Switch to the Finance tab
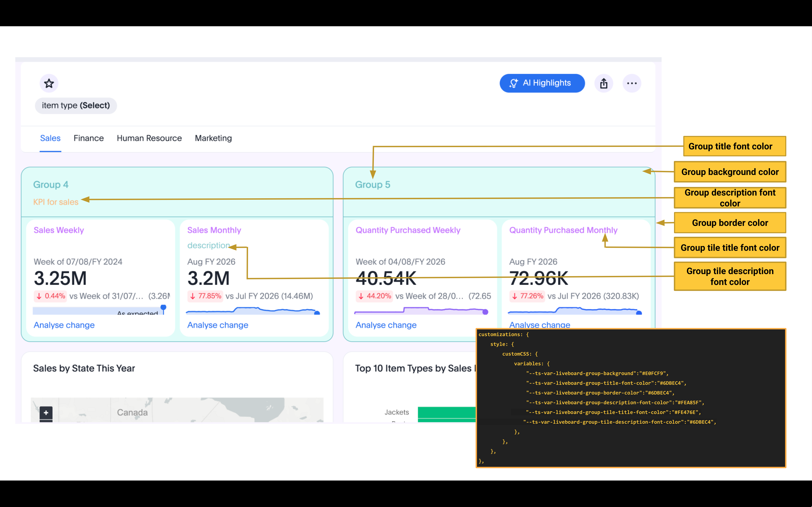 pyautogui.click(x=88, y=138)
